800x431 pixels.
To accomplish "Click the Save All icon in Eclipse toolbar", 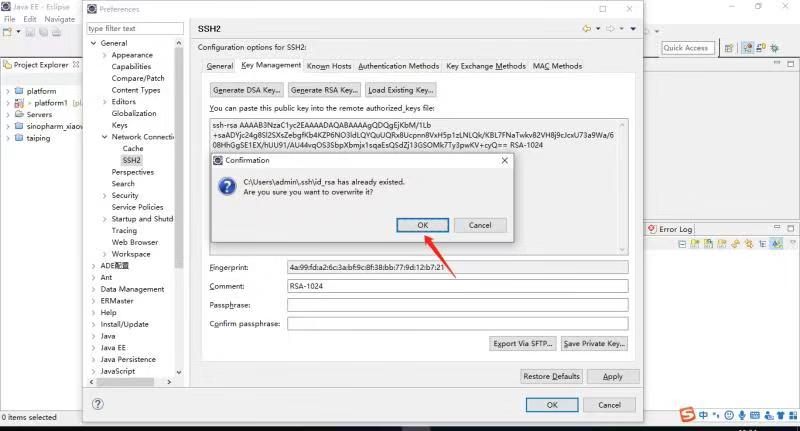I will click(43, 32).
